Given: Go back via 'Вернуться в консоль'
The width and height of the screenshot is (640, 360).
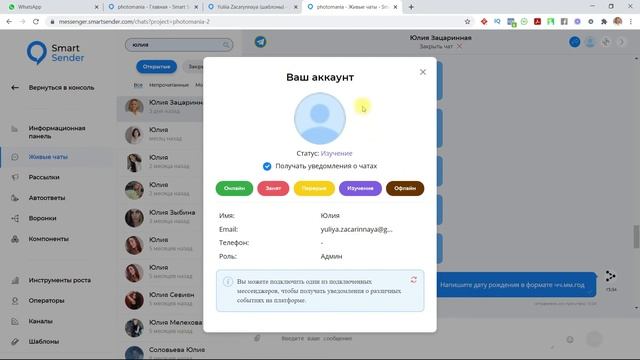Looking at the screenshot, I should click(x=61, y=88).
